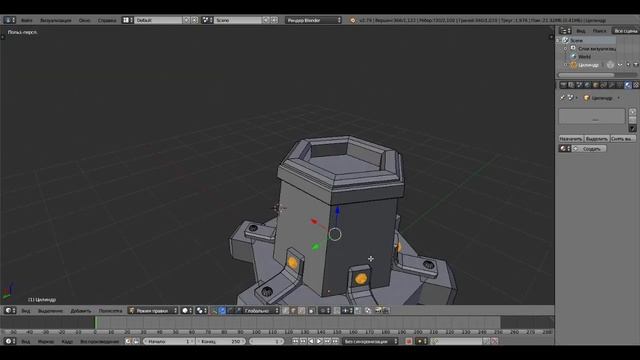Toggle renderability of Цилиндр in outliner

636,64
